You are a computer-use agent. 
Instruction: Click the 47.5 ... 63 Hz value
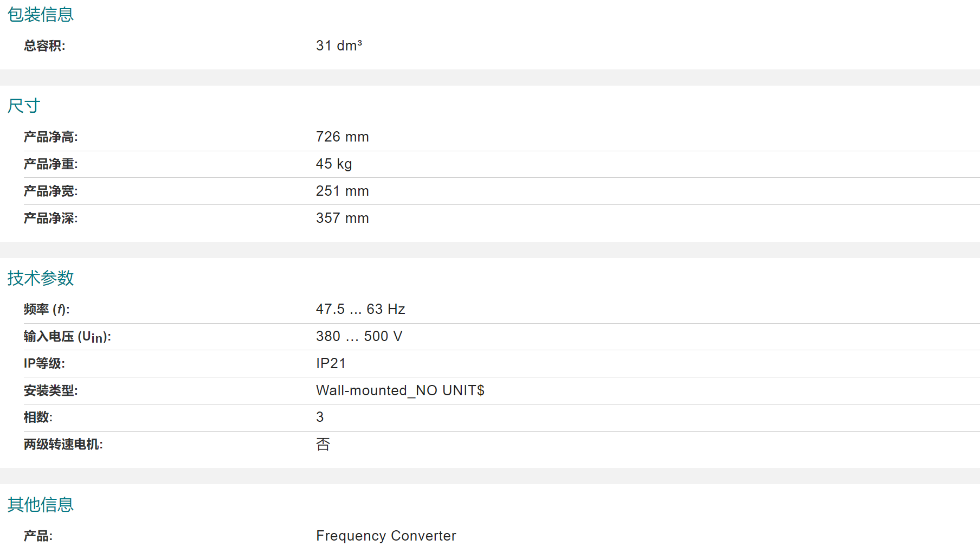(360, 309)
